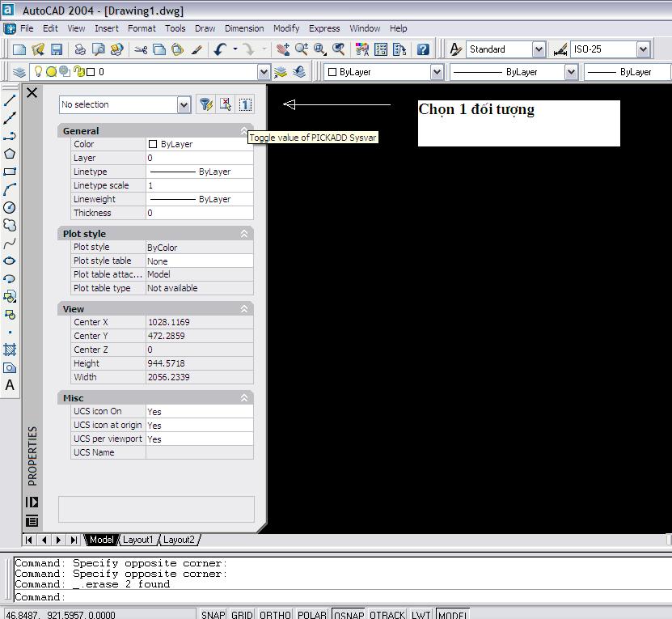Open the linetype control ByLayer dropdown
This screenshot has width=672, height=619.
pyautogui.click(x=571, y=72)
